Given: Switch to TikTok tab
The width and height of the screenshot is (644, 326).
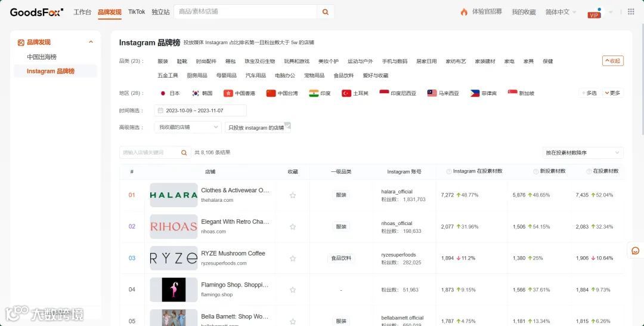Looking at the screenshot, I should click(x=137, y=12).
